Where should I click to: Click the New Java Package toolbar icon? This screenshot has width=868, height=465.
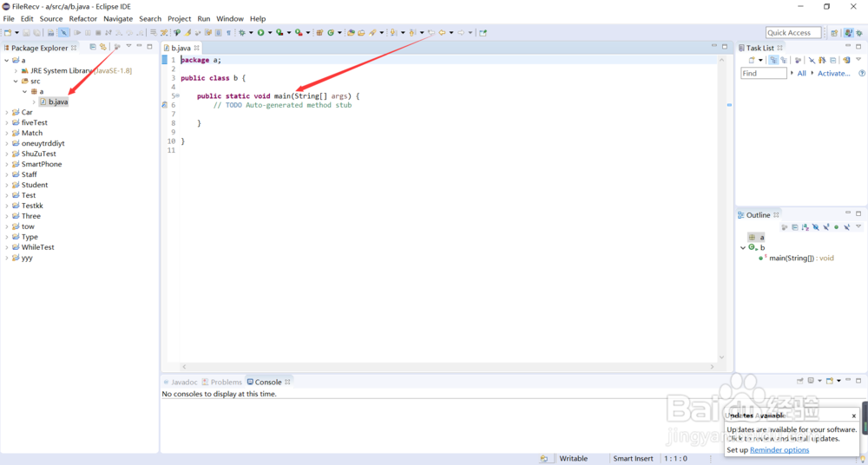[x=320, y=33]
